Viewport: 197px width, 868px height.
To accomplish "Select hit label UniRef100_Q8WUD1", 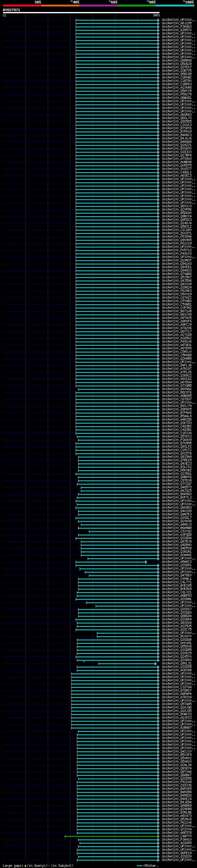I will pos(177,98).
